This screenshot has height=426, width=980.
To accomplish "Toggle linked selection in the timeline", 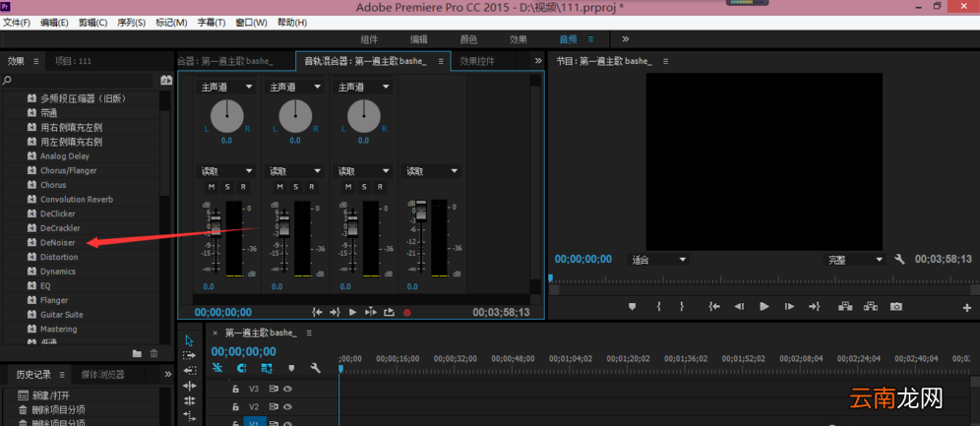I will coord(267,369).
